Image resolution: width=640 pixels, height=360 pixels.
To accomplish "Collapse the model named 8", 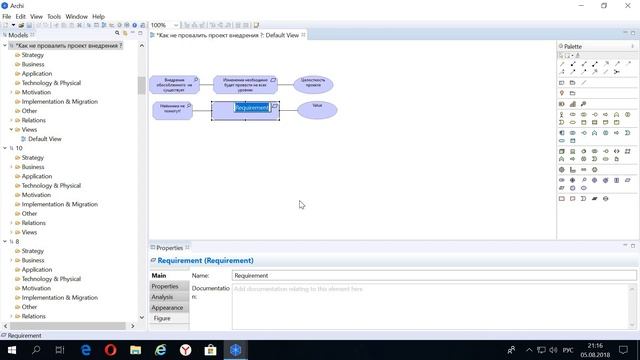I will pos(5,242).
